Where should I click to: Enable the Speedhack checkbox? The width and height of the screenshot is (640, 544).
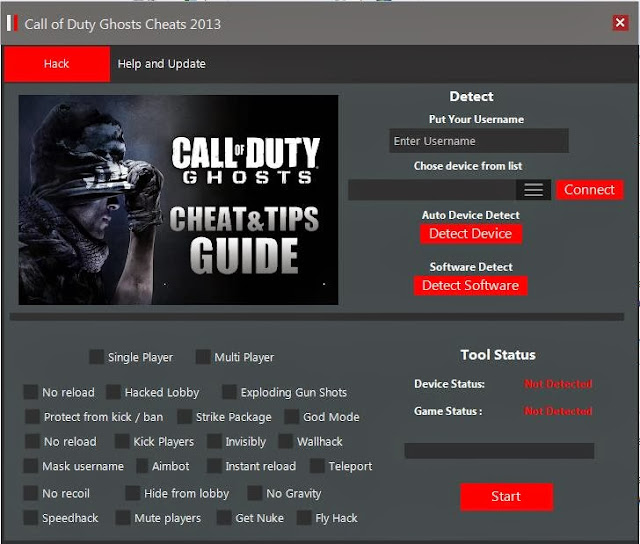(x=31, y=517)
